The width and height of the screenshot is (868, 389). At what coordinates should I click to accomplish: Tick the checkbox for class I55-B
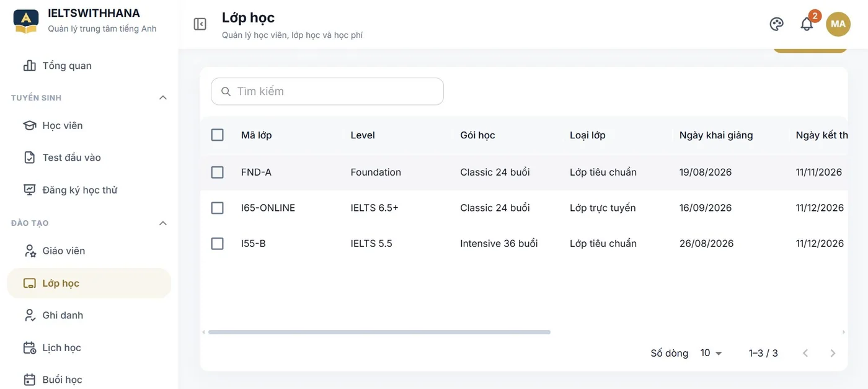tap(217, 243)
